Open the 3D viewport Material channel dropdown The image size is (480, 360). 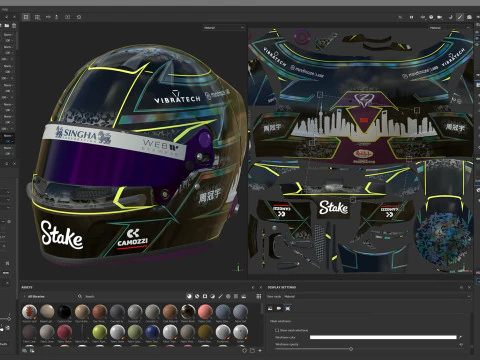(224, 28)
